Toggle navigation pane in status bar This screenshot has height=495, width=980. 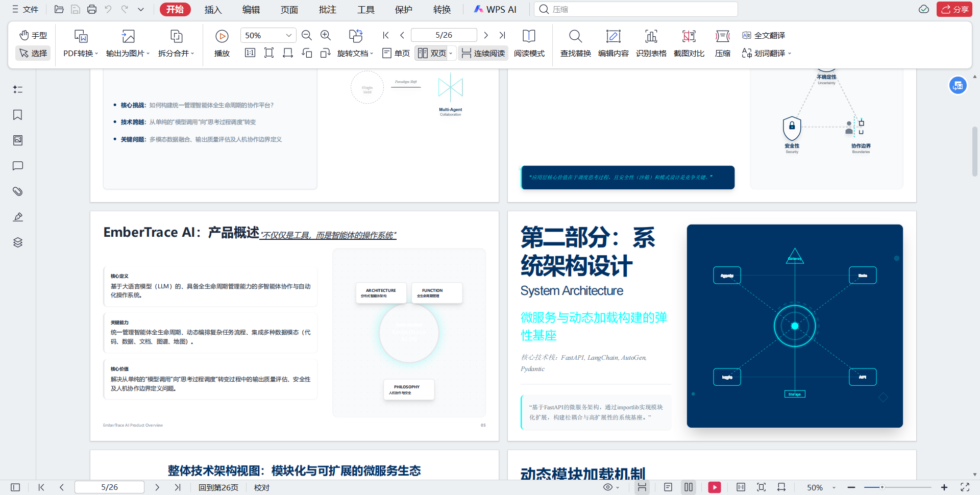tap(15, 487)
